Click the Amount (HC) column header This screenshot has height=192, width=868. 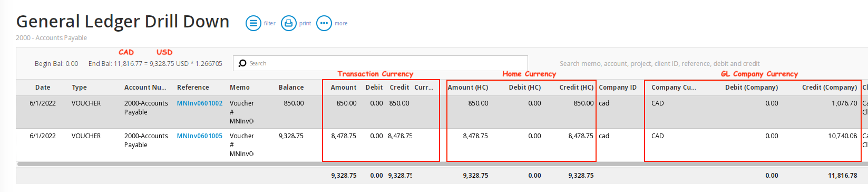tap(468, 88)
